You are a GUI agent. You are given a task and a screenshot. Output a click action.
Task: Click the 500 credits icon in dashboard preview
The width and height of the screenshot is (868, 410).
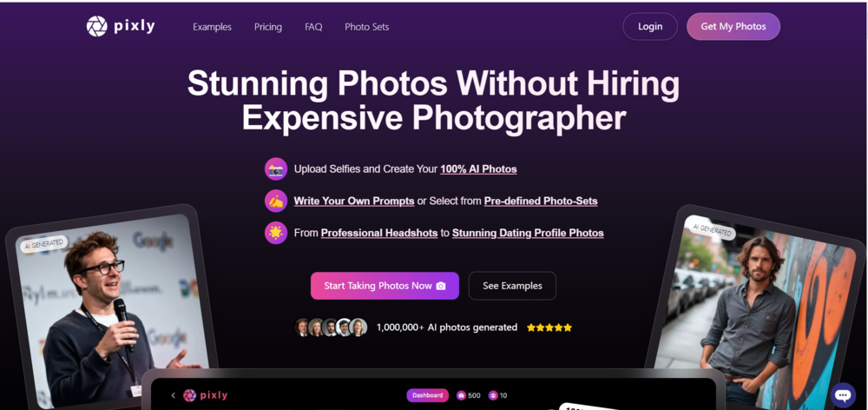click(x=461, y=395)
